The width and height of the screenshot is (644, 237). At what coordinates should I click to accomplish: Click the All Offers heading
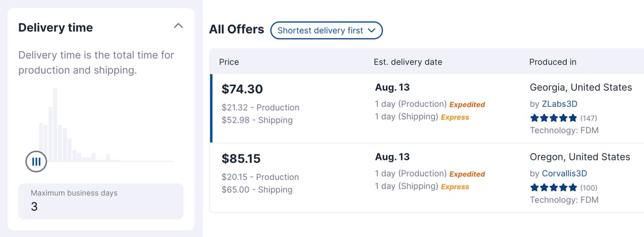(x=237, y=30)
